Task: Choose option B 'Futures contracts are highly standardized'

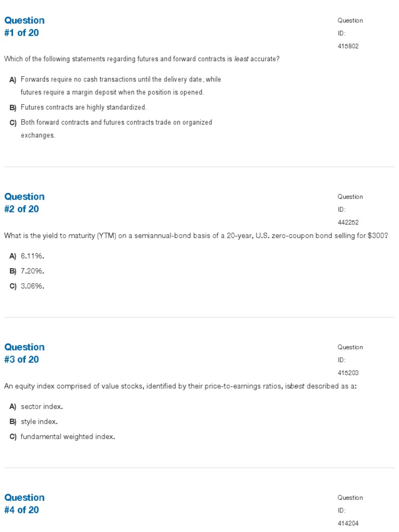Action: coord(78,108)
